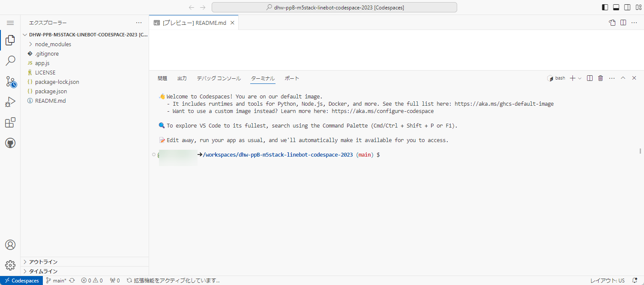
Task: Open the Source Control view
Action: (x=10, y=81)
